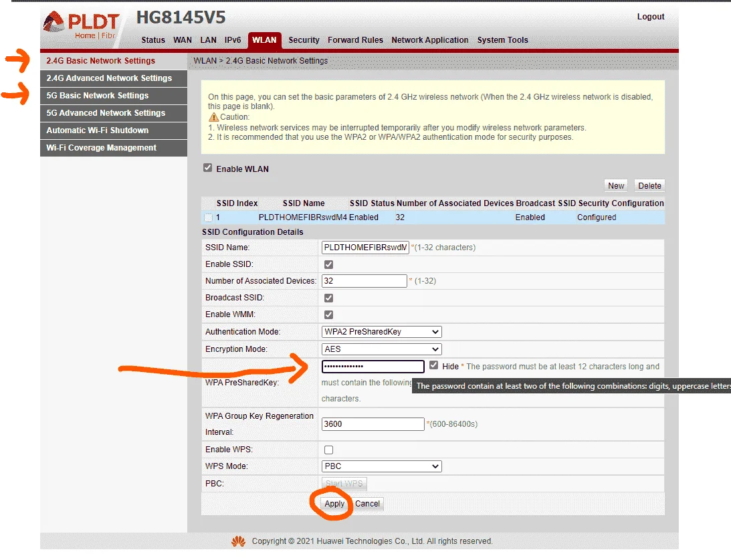Click the SSID Configuration Details heading

[x=253, y=232]
